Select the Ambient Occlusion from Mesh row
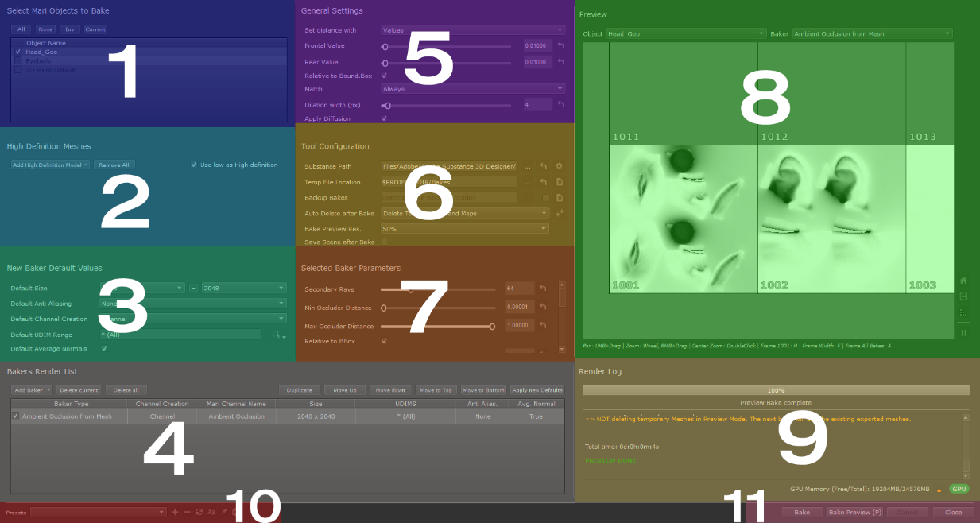The width and height of the screenshot is (980, 523). point(67,416)
